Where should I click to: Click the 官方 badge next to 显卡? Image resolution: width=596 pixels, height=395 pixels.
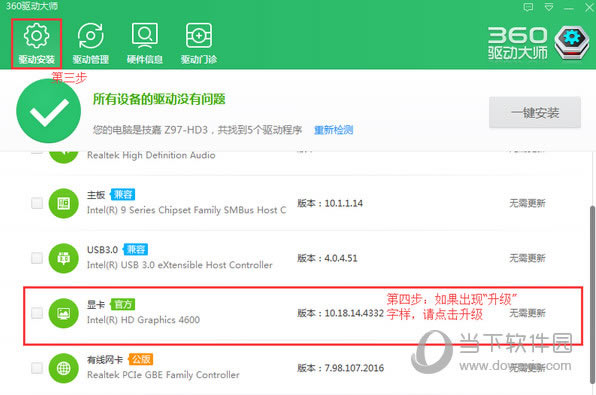click(123, 305)
